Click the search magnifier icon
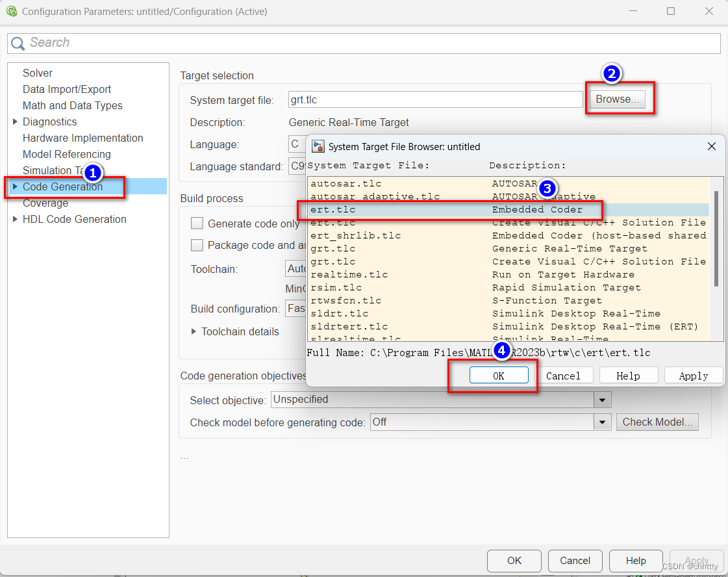This screenshot has width=728, height=577. point(18,43)
